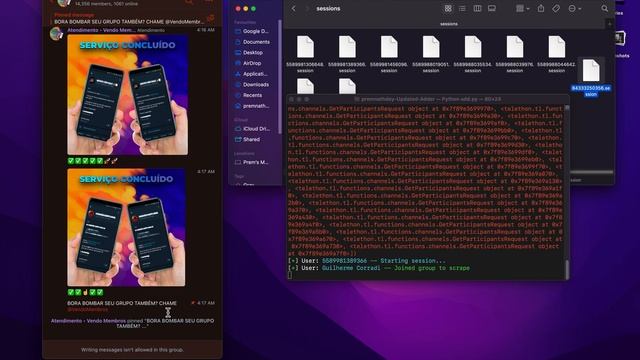Click the emoji checkmark row under the first image
Viewport: 640px width, 360px height.
pos(93,161)
